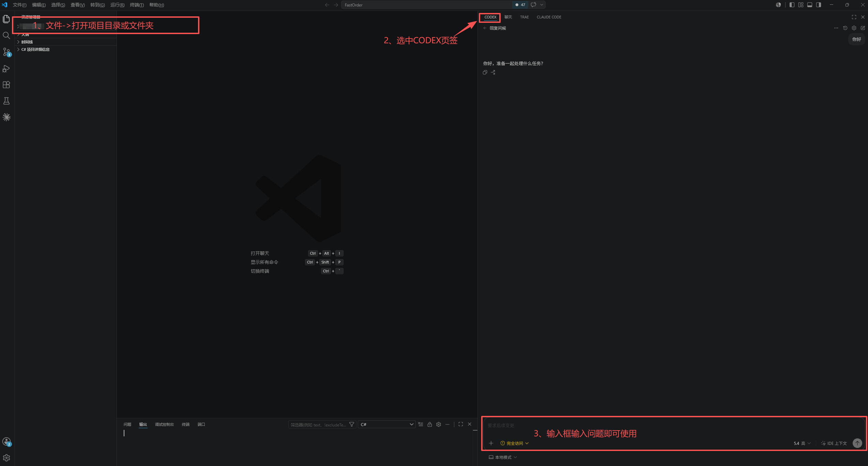Switch to the 聊天 tab

pos(508,17)
